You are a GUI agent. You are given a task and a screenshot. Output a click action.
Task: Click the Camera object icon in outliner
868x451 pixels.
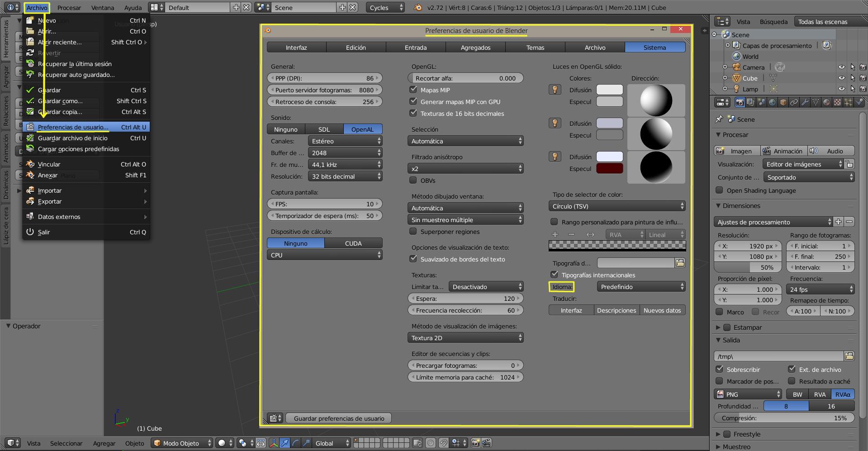pyautogui.click(x=736, y=67)
